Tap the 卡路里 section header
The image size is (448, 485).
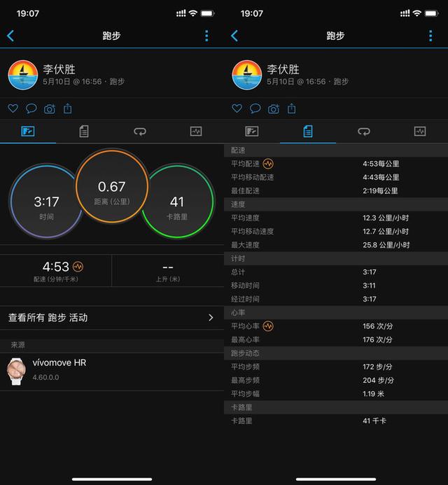click(336, 407)
